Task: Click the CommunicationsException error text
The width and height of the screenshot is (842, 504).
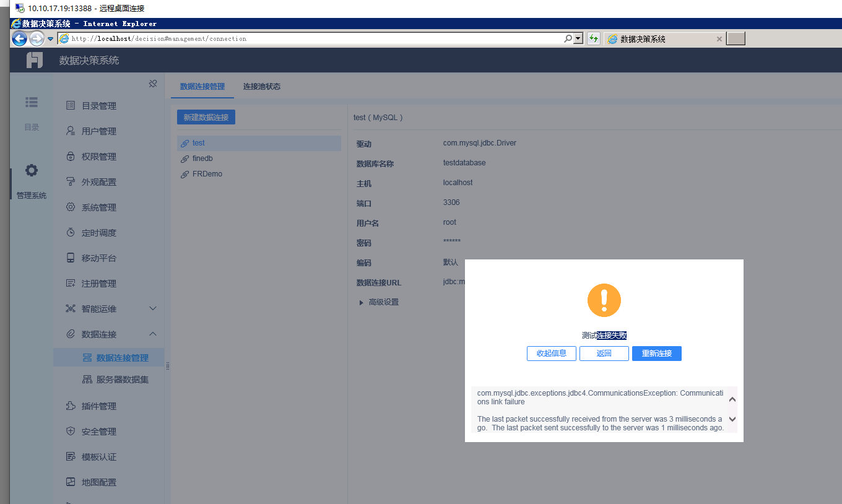Action: tap(600, 398)
